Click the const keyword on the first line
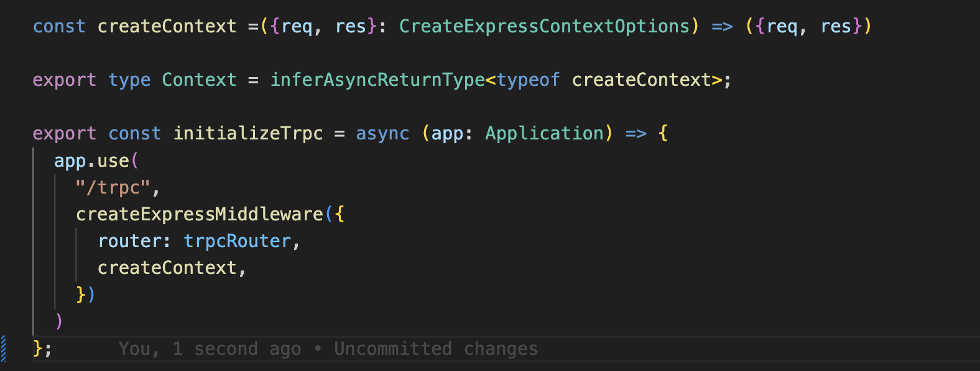This screenshot has width=980, height=371. [59, 26]
